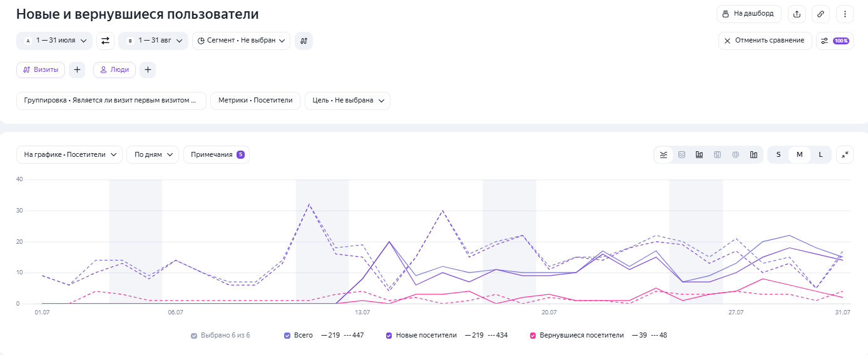Toggle the Всего series checkbox

click(x=287, y=336)
